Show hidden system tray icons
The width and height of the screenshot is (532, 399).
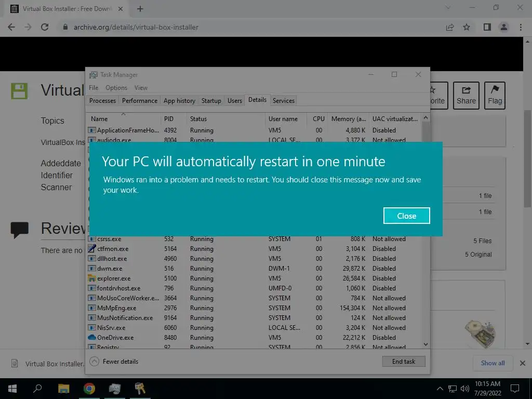(440, 389)
